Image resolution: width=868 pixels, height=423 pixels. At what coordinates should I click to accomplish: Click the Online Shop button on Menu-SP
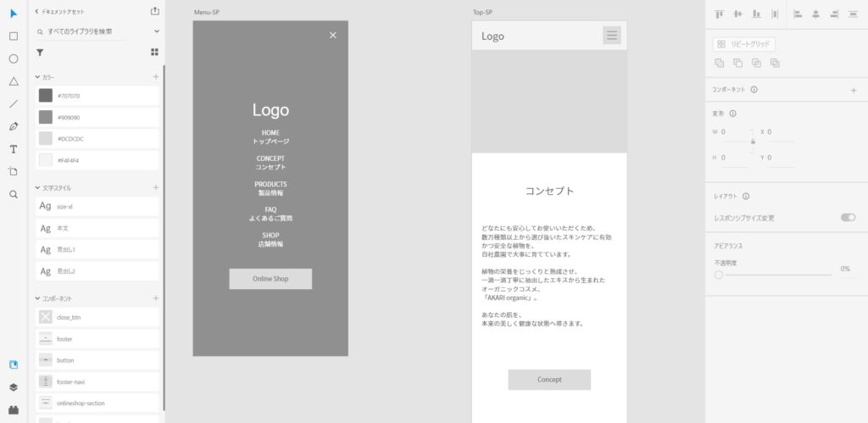(x=270, y=279)
